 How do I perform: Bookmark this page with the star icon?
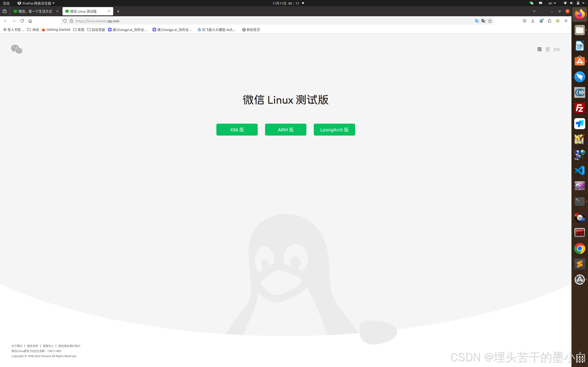point(490,21)
